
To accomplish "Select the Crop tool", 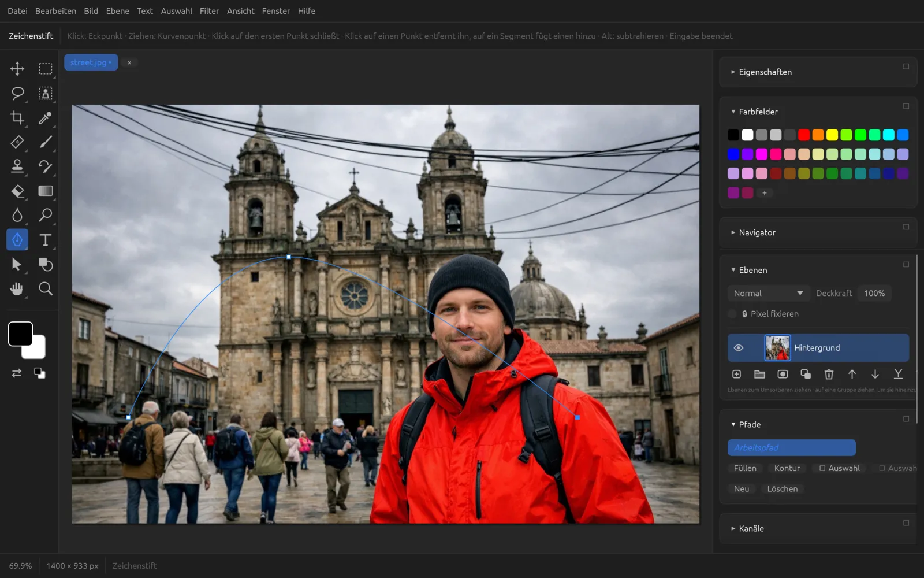I will [x=17, y=118].
